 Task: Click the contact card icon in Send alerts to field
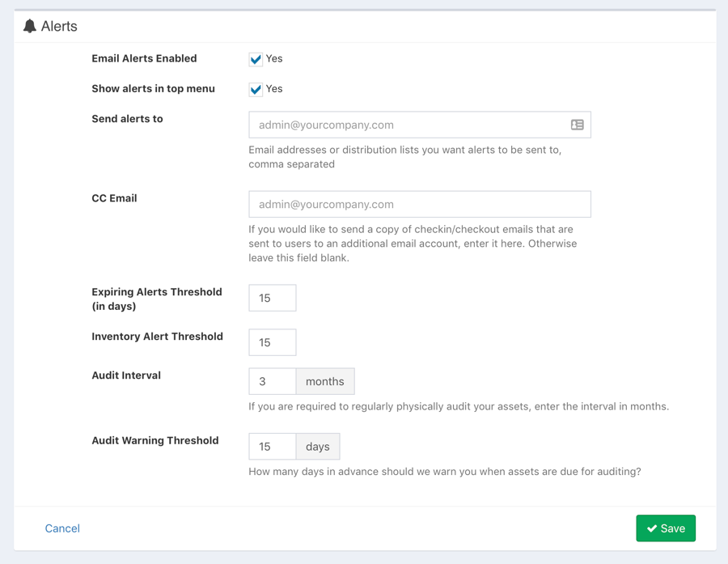click(577, 125)
